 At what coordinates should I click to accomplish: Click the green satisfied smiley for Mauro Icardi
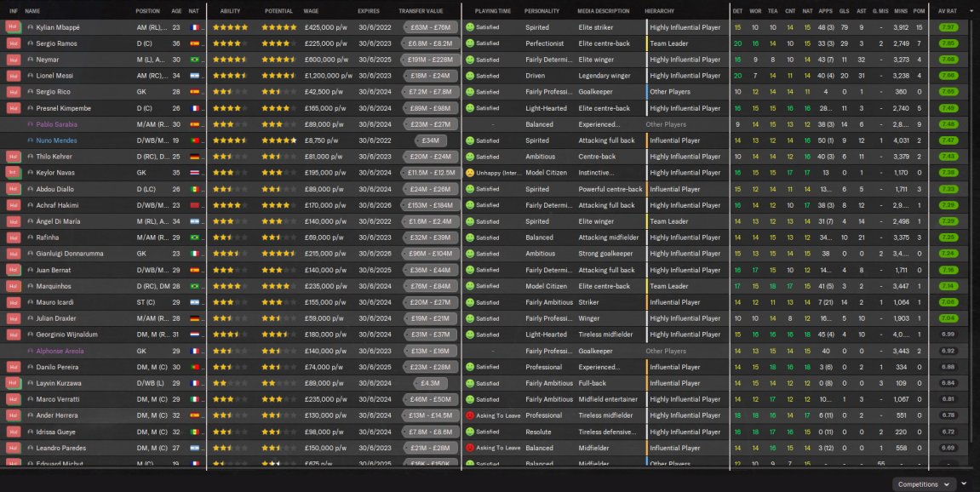click(x=470, y=302)
